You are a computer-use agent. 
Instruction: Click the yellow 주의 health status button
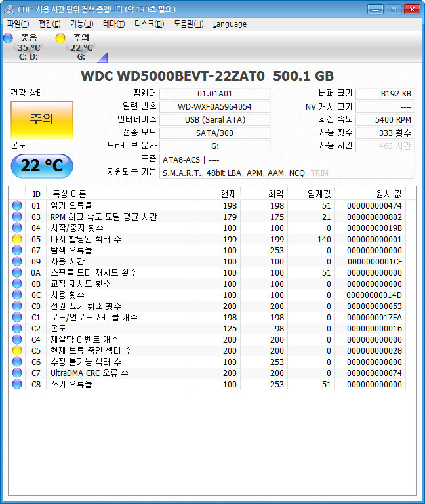click(x=42, y=120)
